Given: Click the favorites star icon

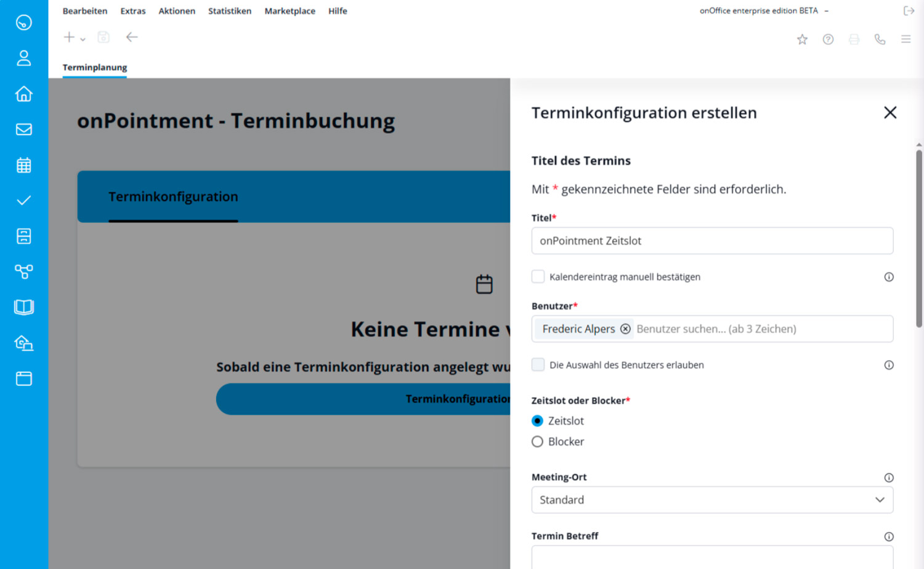Looking at the screenshot, I should point(802,39).
